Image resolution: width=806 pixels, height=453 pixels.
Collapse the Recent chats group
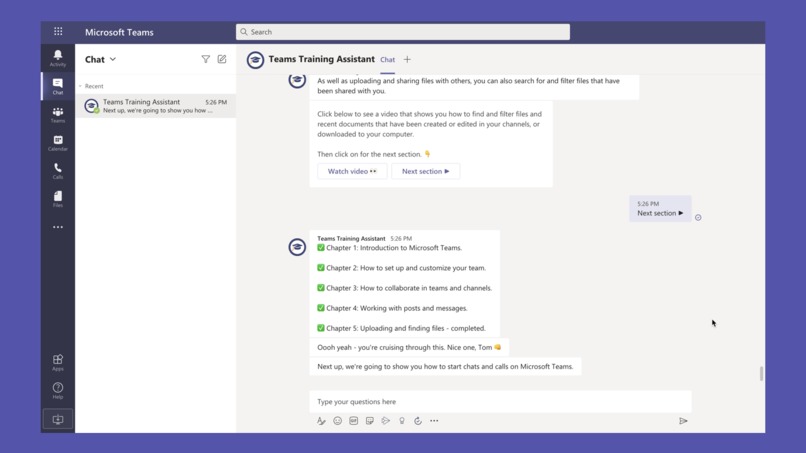pos(81,86)
